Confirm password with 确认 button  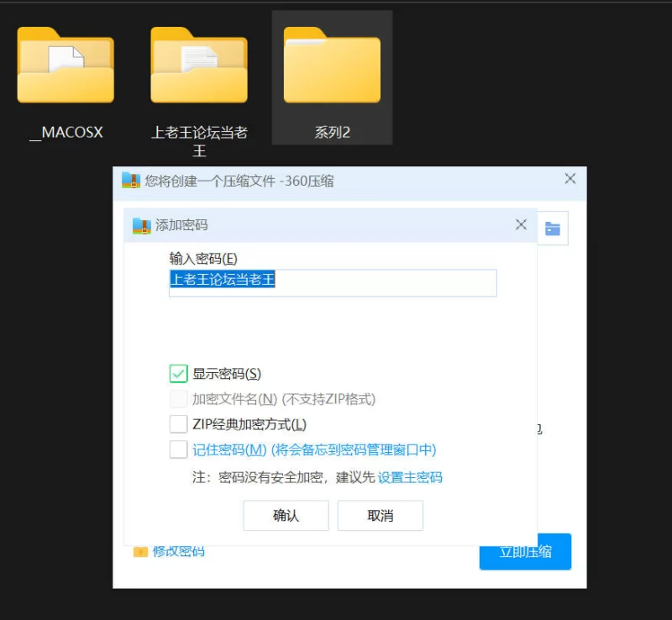click(x=286, y=515)
